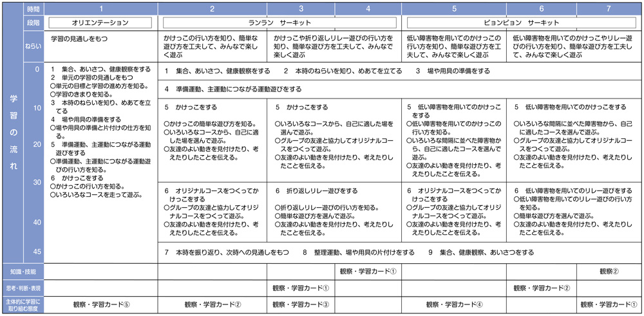Click the time mark '10' in the flow scale

pos(37,108)
